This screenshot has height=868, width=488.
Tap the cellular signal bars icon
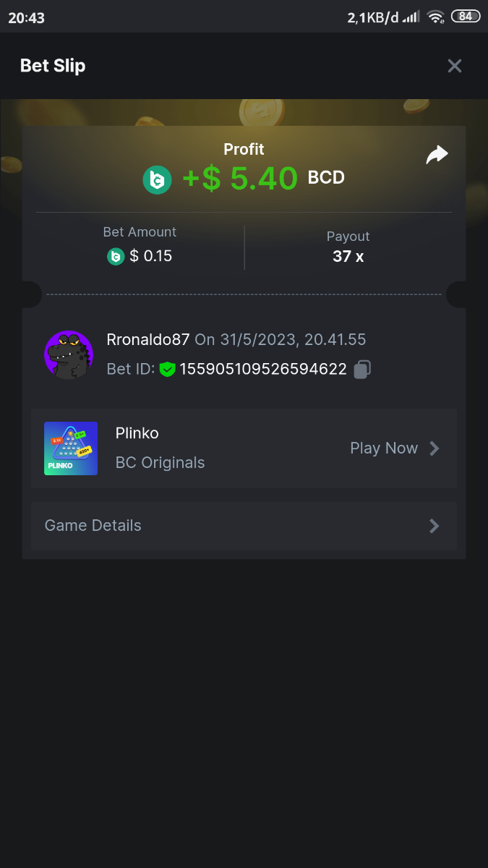[x=411, y=17]
